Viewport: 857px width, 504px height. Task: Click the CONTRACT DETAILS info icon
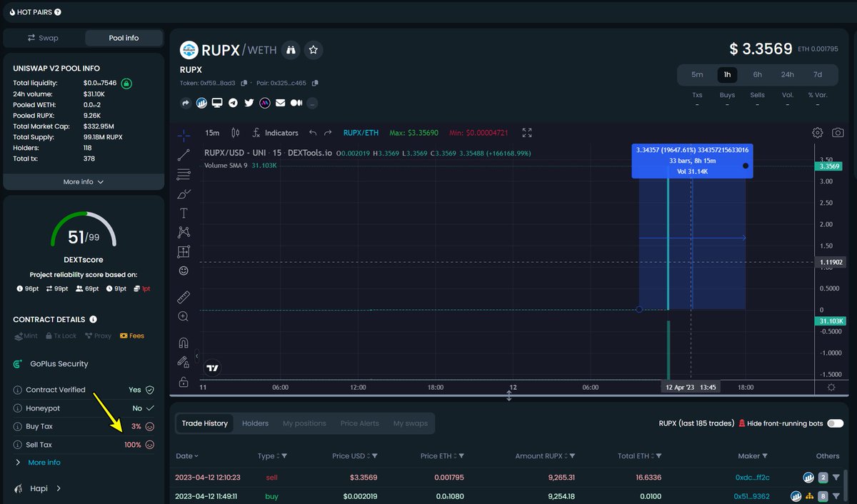click(x=94, y=320)
